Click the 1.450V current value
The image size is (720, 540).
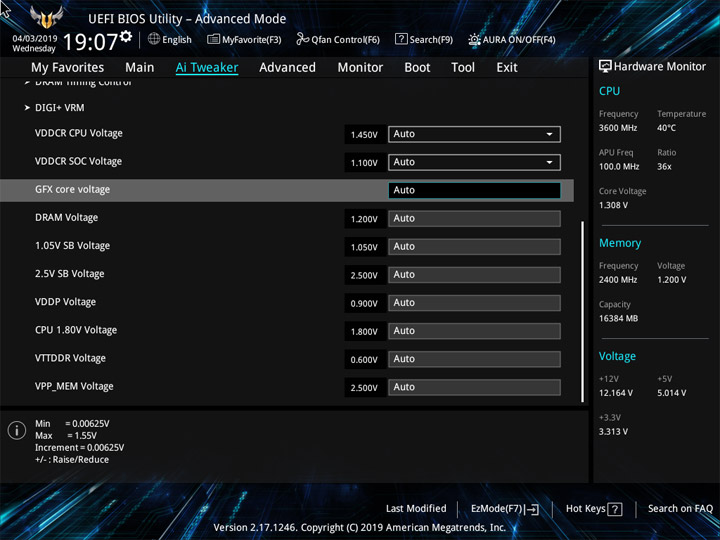[364, 135]
